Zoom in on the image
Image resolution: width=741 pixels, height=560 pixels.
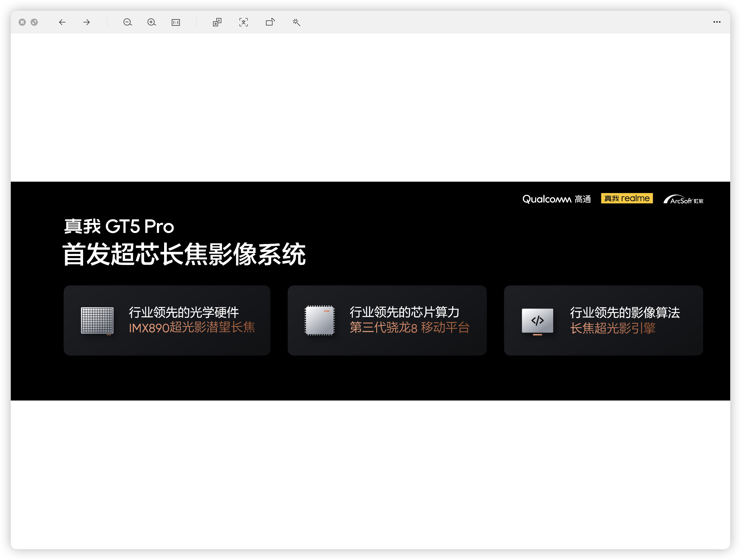[152, 22]
